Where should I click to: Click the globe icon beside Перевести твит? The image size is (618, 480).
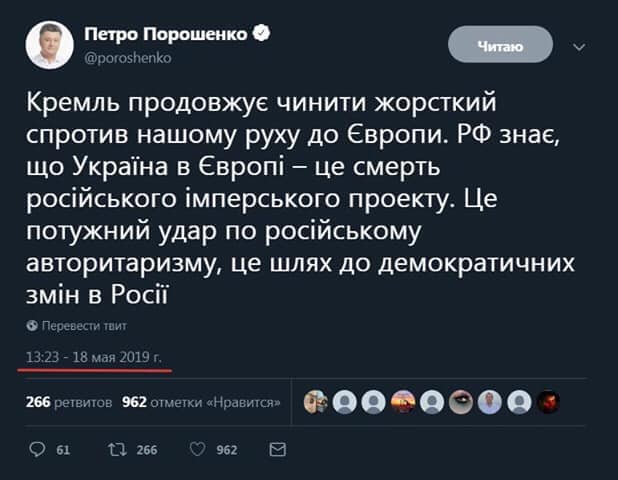[34, 326]
